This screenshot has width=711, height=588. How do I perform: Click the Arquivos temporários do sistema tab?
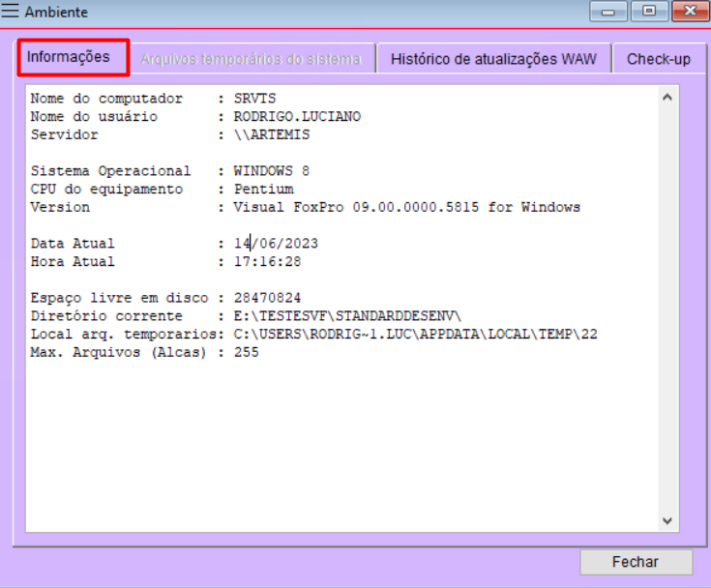(251, 59)
